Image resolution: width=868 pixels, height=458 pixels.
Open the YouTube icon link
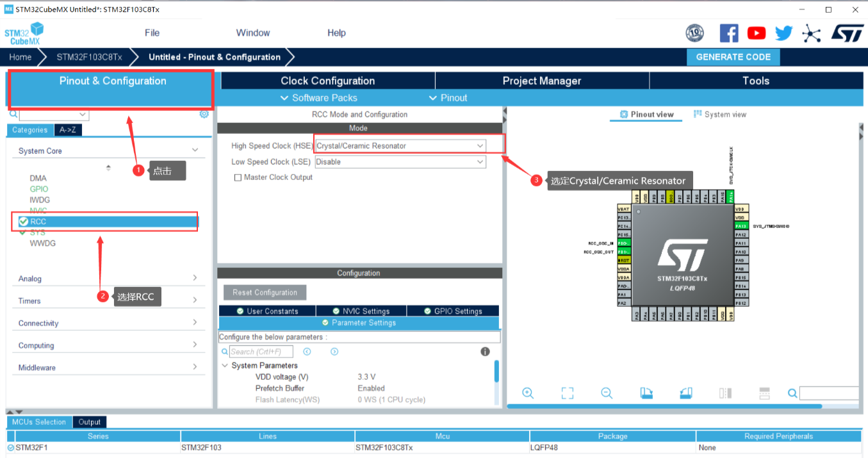757,33
